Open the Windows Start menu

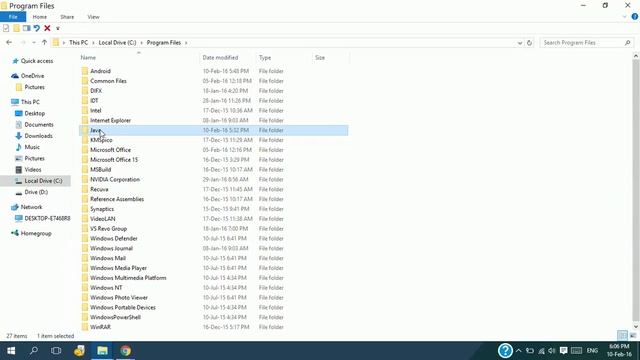pyautogui.click(x=11, y=351)
